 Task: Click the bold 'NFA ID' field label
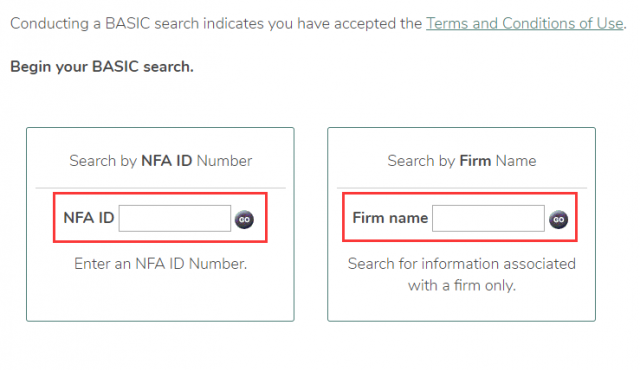[x=89, y=218]
